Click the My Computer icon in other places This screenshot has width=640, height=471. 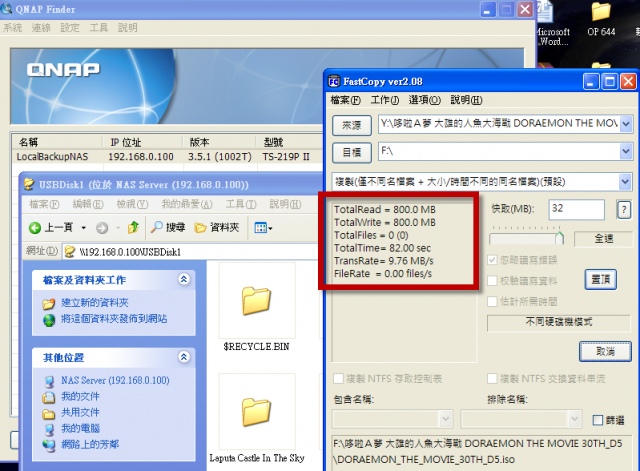[x=49, y=429]
